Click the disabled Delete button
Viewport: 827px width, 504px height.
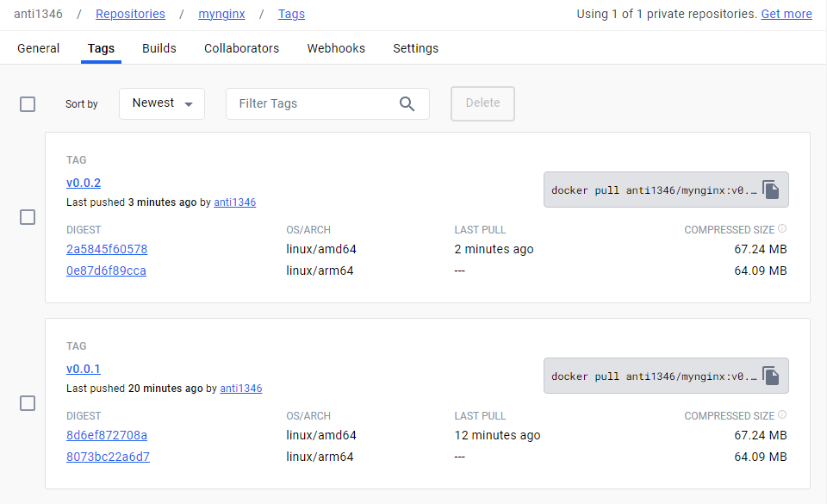tap(482, 104)
